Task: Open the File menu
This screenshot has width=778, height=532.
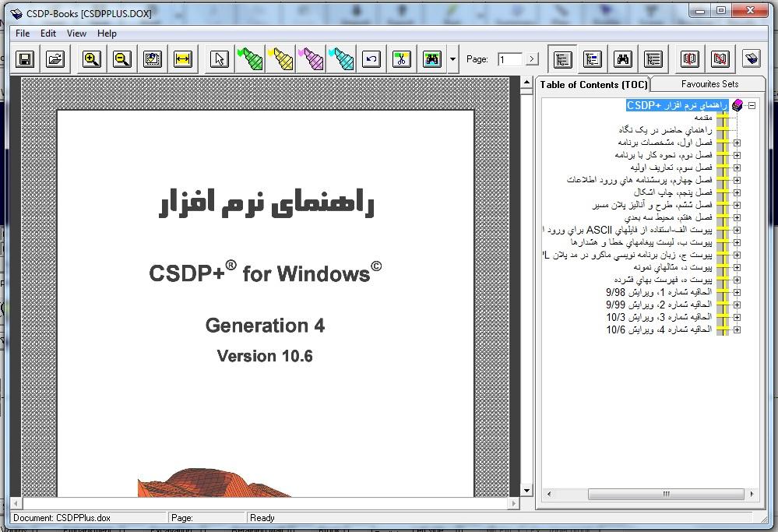Action: click(23, 33)
